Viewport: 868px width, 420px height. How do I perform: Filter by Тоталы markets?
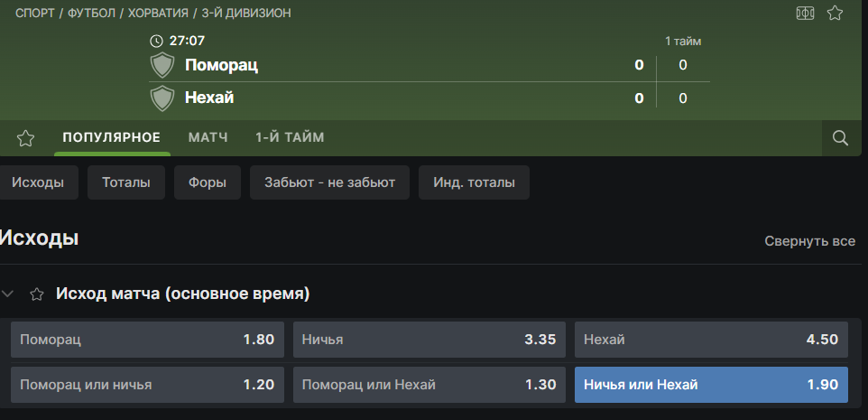click(126, 182)
